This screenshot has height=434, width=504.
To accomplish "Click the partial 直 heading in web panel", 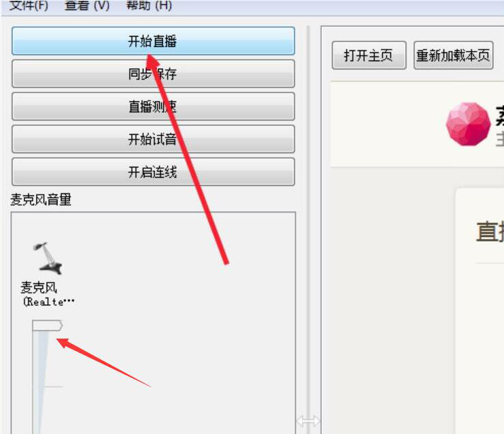I will pyautogui.click(x=490, y=232).
